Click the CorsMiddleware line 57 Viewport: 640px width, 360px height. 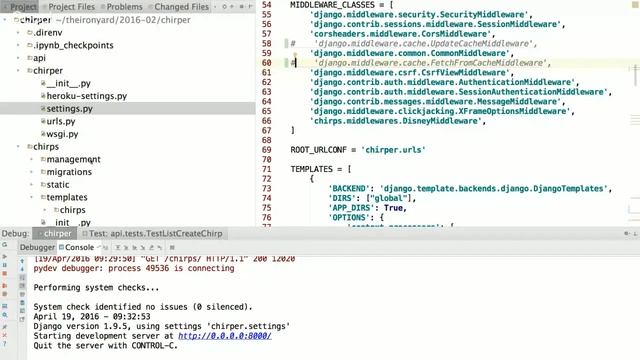(402, 34)
